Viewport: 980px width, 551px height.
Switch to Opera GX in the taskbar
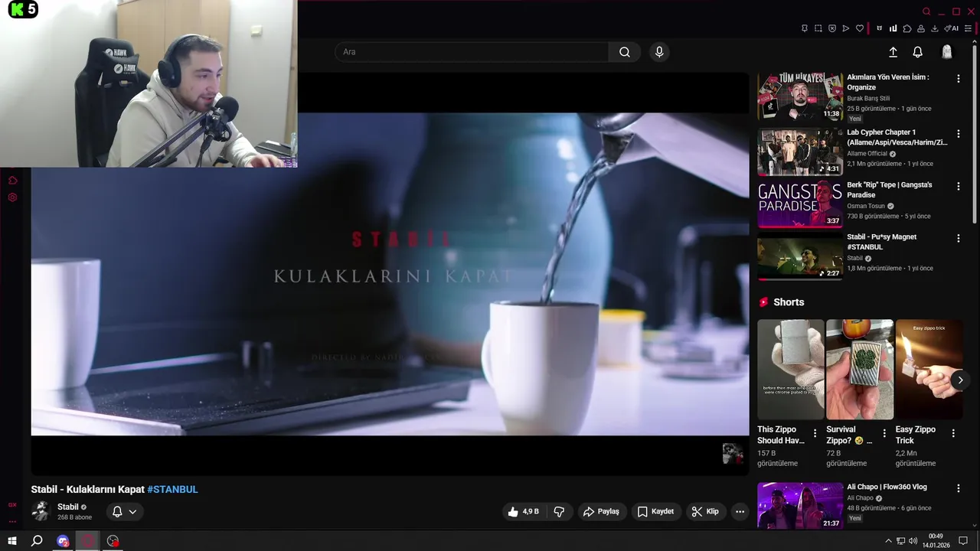(x=88, y=541)
